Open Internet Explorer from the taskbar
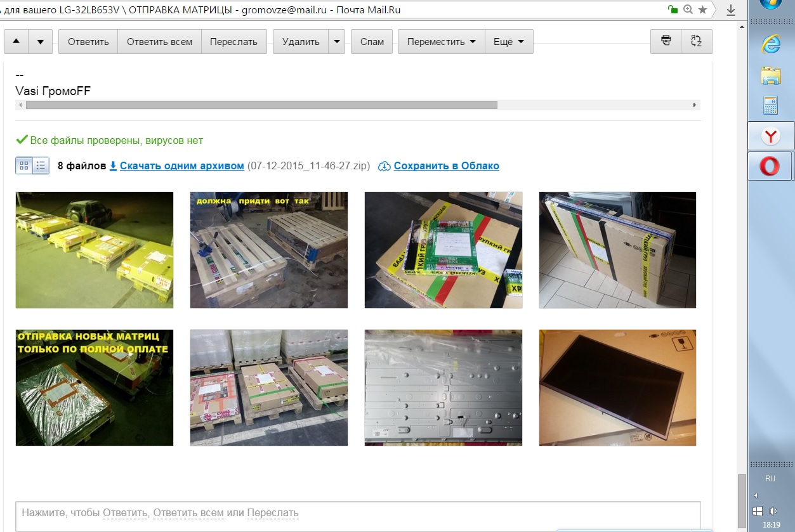Screen dimensions: 795x532 coord(770,43)
